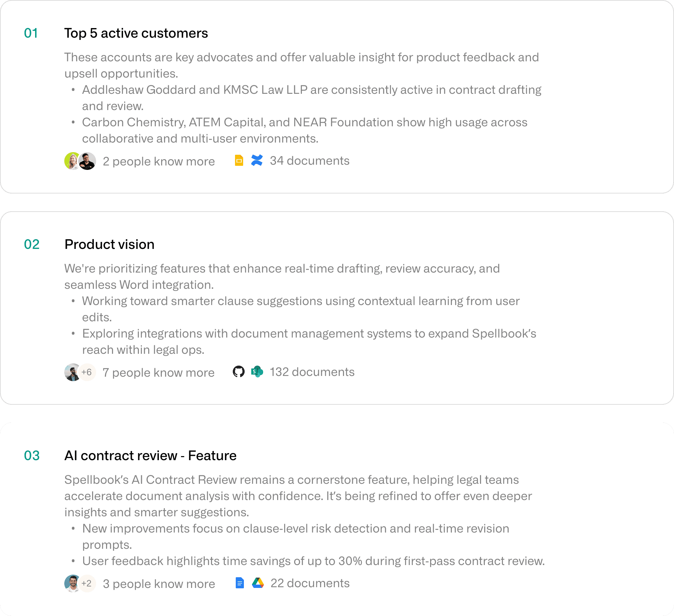Open "2 people know more" link

click(159, 161)
